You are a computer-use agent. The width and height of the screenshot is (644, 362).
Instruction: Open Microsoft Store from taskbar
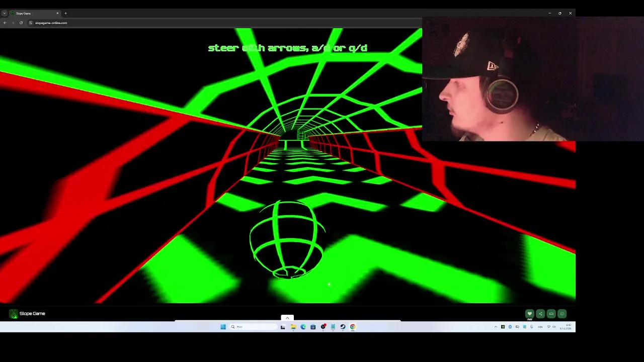click(313, 327)
